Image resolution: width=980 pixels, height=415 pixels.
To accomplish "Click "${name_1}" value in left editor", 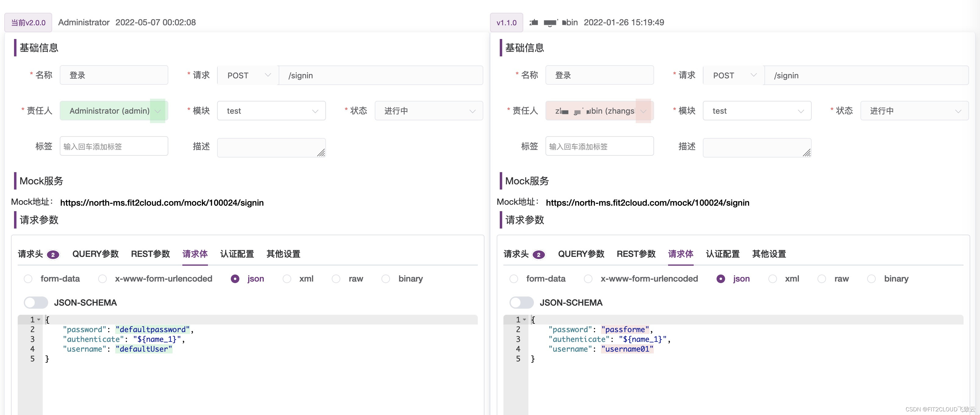I will (157, 339).
